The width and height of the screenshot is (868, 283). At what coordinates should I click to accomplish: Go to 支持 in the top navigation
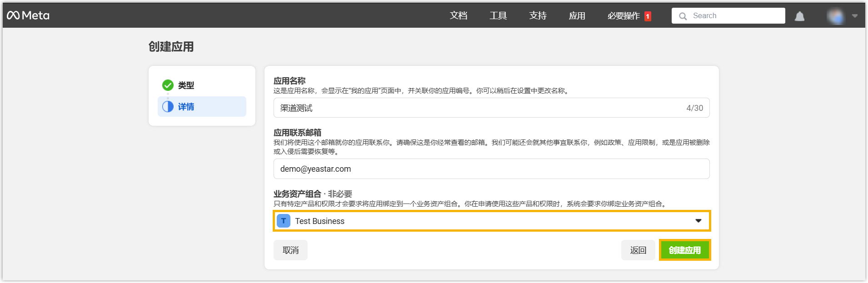(x=538, y=16)
